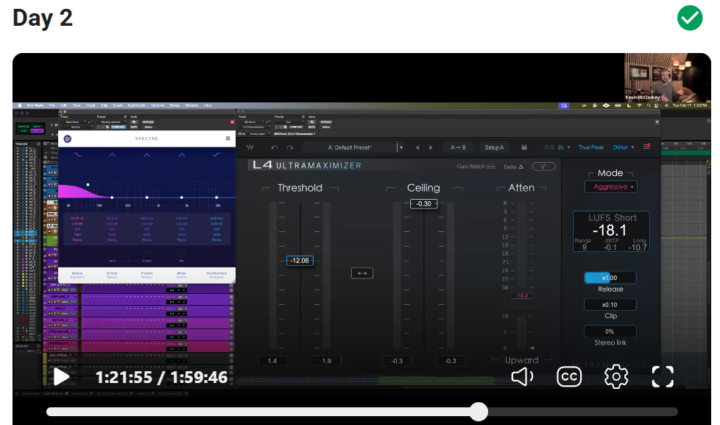Open the Pro Tools File menu

click(x=52, y=106)
